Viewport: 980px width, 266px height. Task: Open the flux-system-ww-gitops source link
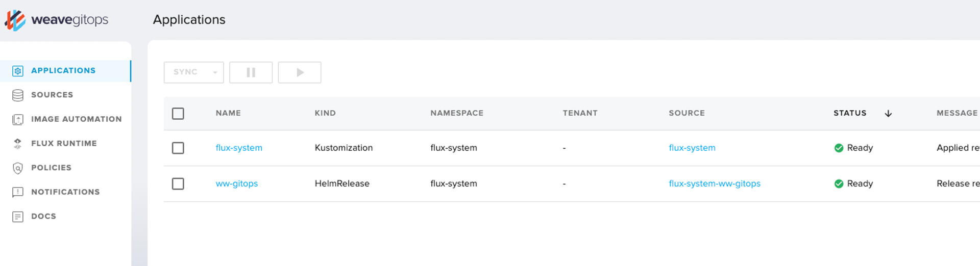pyautogui.click(x=715, y=183)
